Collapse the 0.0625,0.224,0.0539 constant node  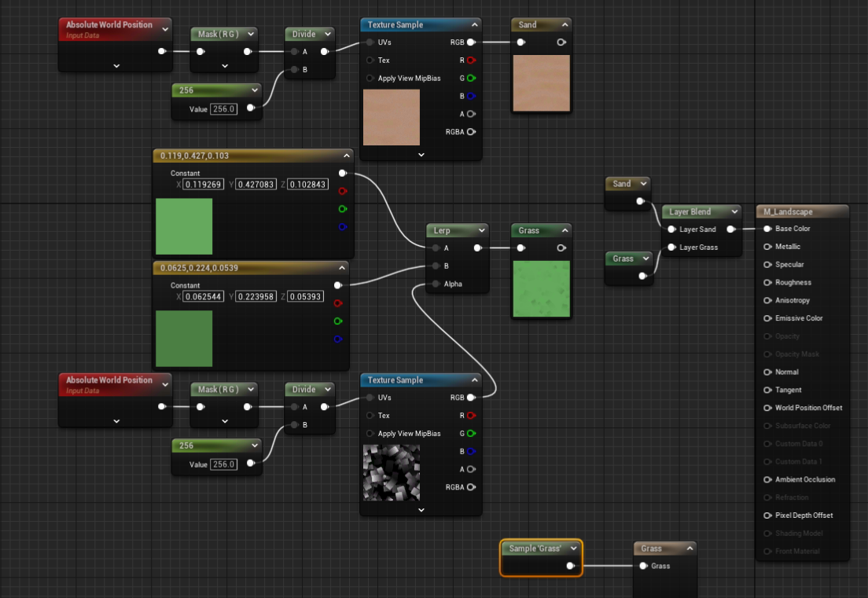pyautogui.click(x=342, y=268)
